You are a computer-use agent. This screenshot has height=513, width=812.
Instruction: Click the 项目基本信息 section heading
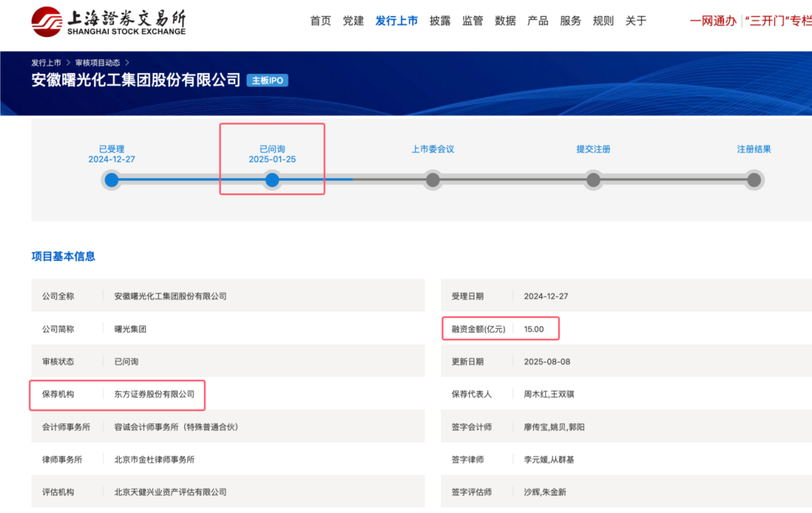[x=63, y=256]
